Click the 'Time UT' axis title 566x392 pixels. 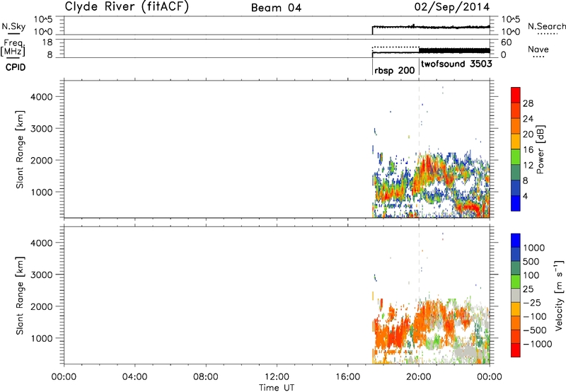[277, 388]
